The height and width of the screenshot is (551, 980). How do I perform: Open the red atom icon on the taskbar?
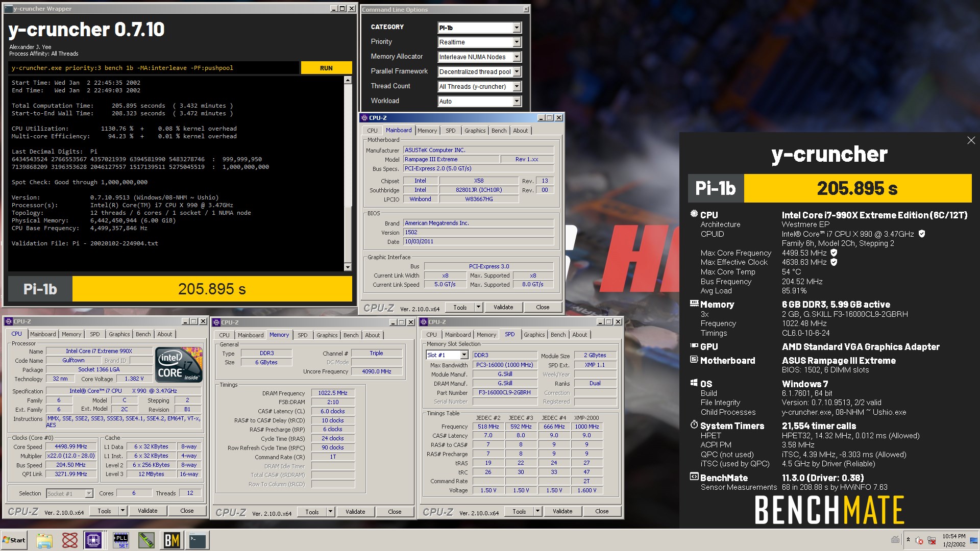point(70,540)
